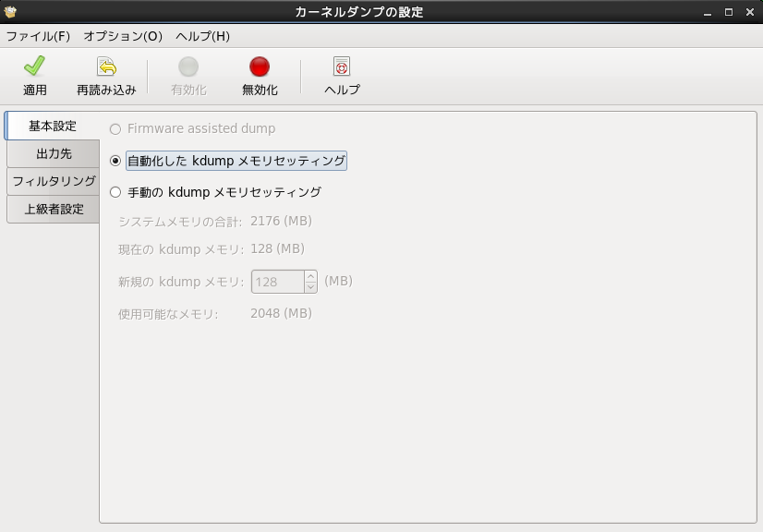Select manual kdump memory setting (手動の) option

(x=115, y=192)
